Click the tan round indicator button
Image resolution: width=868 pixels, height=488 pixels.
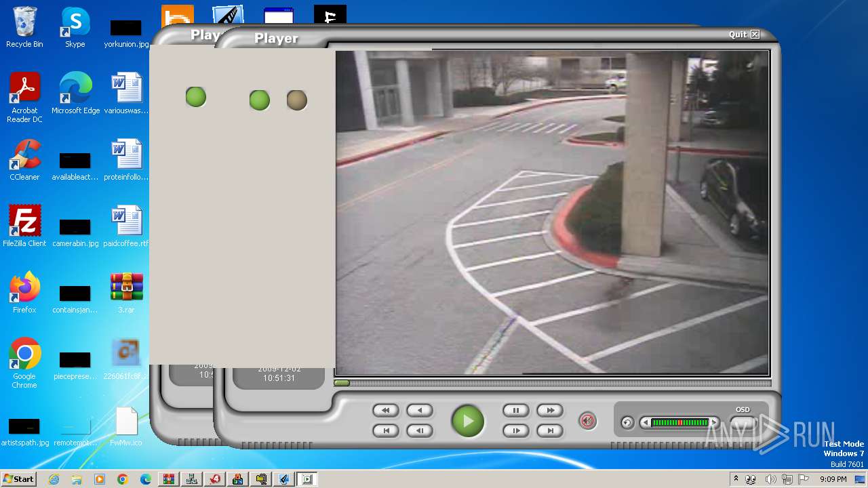[x=297, y=100]
